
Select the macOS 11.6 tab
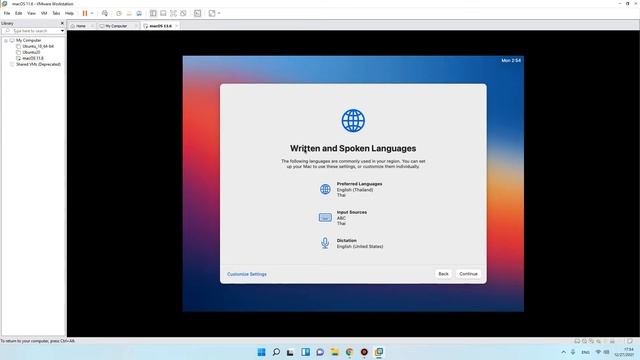[x=160, y=26]
